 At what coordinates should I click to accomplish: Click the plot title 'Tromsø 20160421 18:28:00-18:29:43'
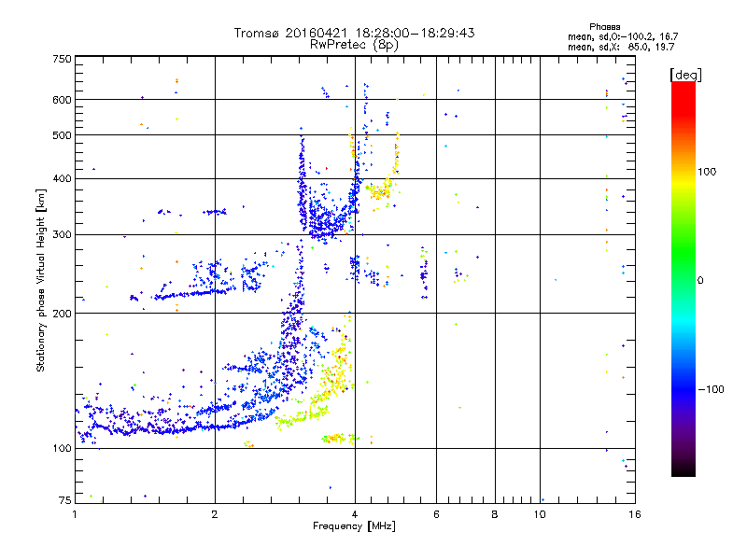[x=354, y=33]
